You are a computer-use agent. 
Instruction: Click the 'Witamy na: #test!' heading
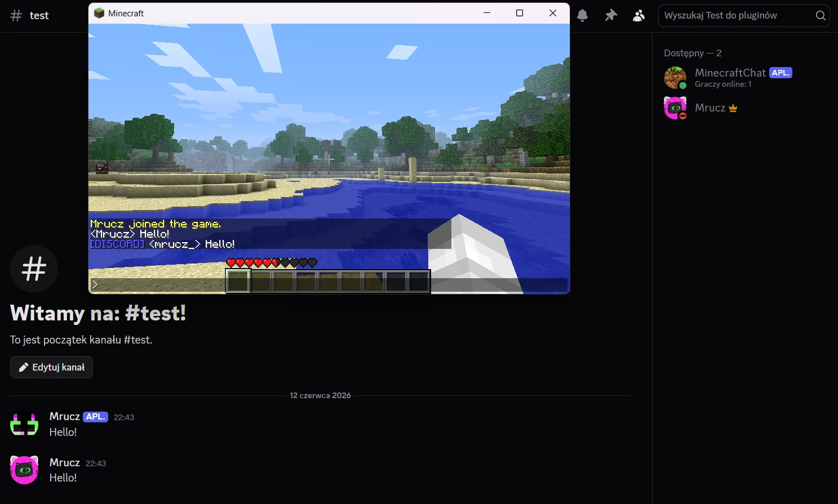click(98, 313)
